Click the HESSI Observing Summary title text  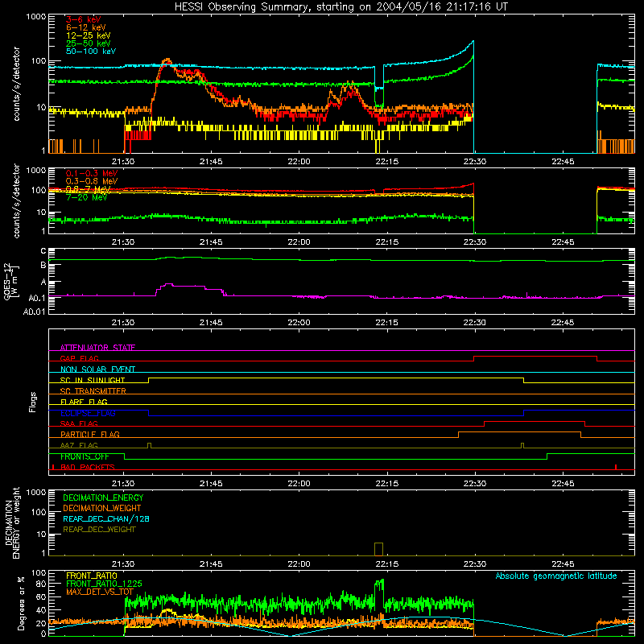tap(341, 7)
